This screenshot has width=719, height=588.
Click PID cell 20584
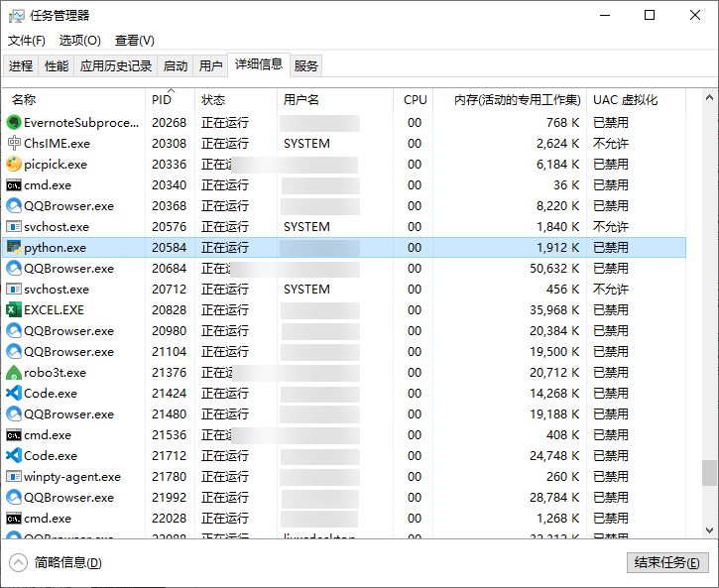click(170, 248)
